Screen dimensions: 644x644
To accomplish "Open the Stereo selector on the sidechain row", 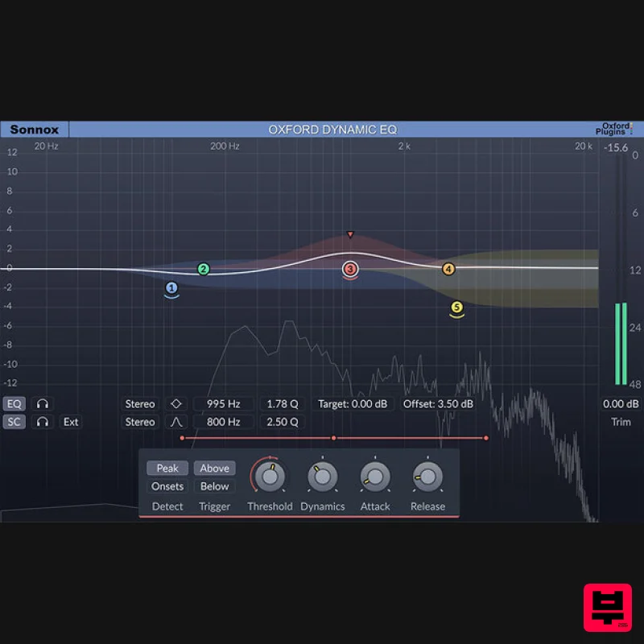I will (x=139, y=422).
